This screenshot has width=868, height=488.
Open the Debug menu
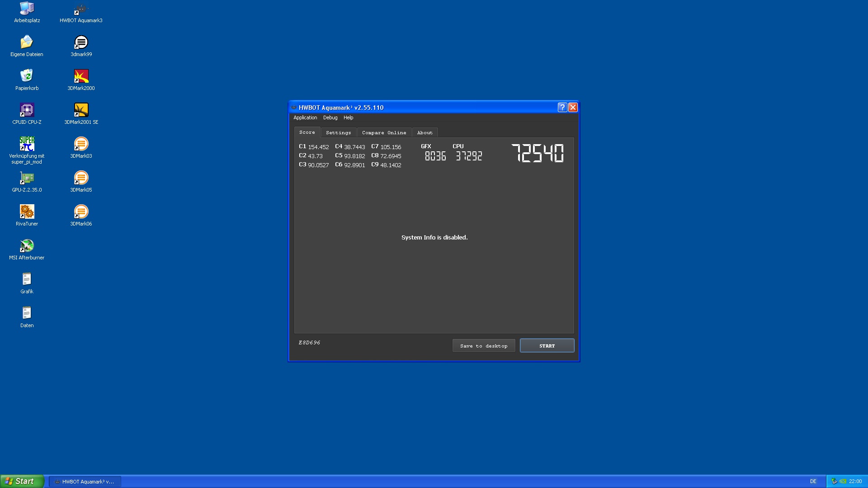click(330, 117)
